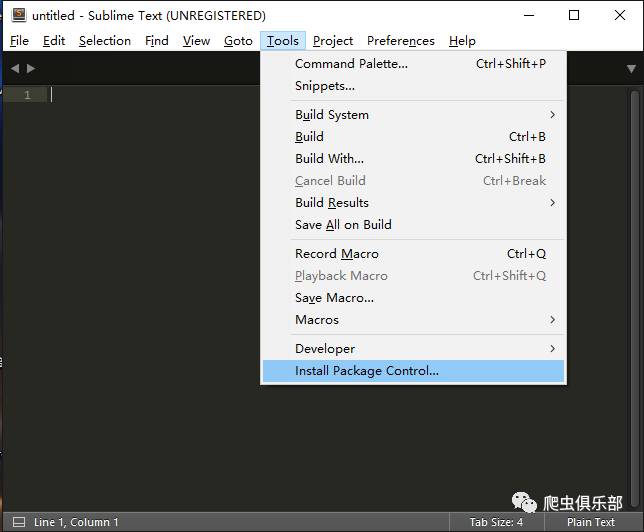Click line number 1 in the gutter
The height and width of the screenshot is (532, 644).
click(x=28, y=95)
